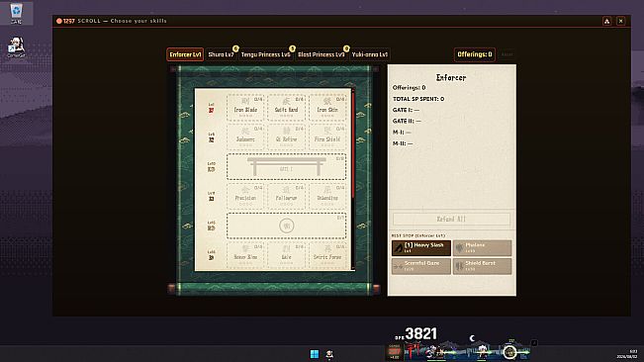This screenshot has width=644, height=362.
Task: Click the gold-ringed circular portrait in overlay
Action: click(x=509, y=352)
